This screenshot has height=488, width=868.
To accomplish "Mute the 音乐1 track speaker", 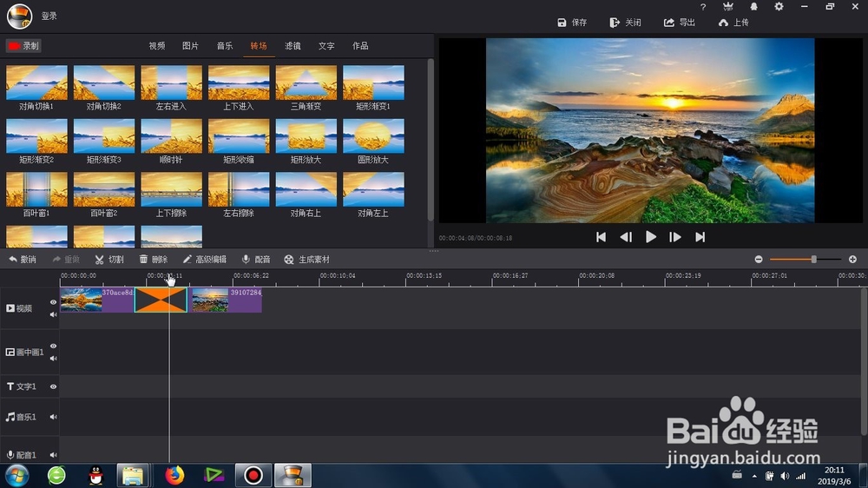I will pyautogui.click(x=53, y=417).
